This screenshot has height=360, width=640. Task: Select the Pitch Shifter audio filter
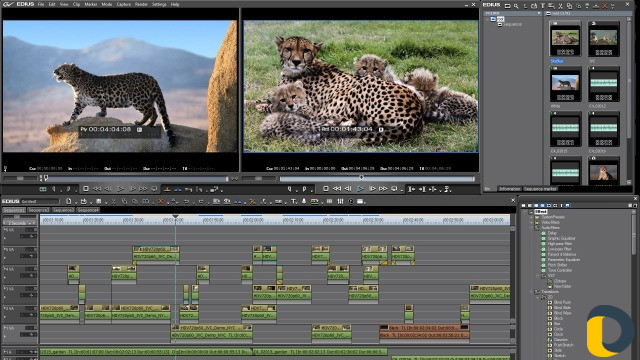coord(557,265)
